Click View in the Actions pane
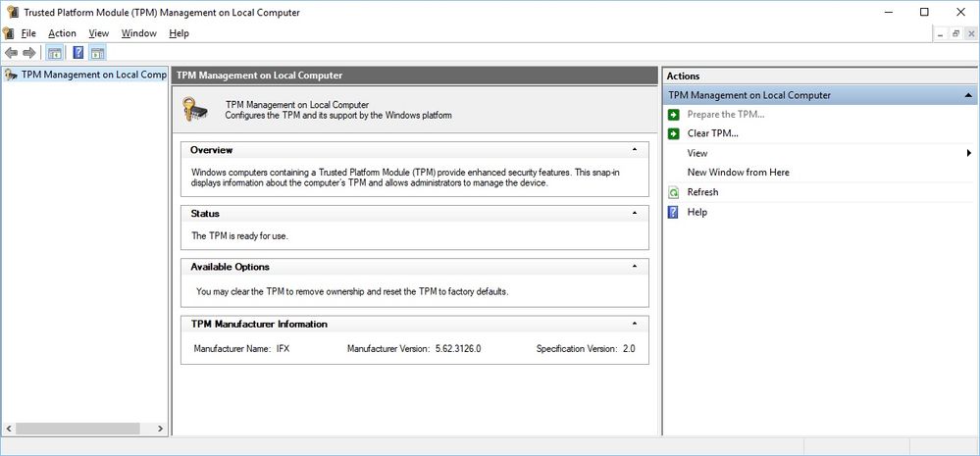The height and width of the screenshot is (456, 980). tap(697, 153)
